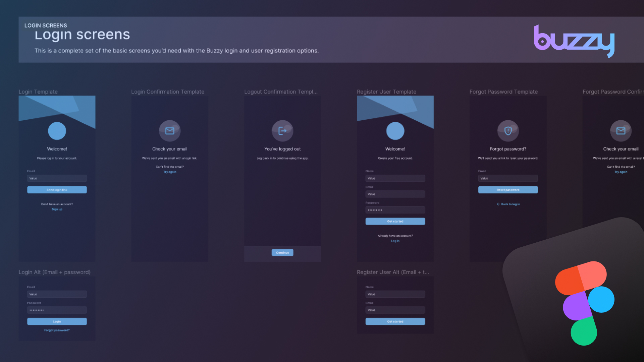
Task: Click the Reset password button
Action: click(508, 190)
